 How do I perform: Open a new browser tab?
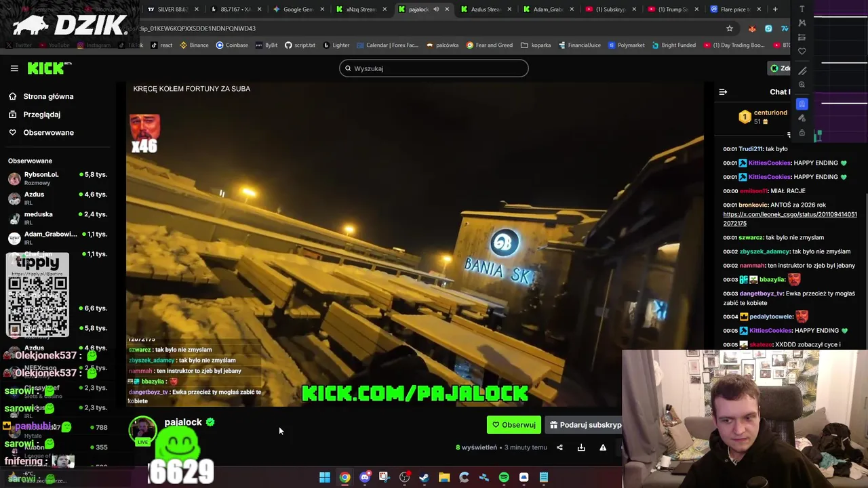click(x=775, y=9)
